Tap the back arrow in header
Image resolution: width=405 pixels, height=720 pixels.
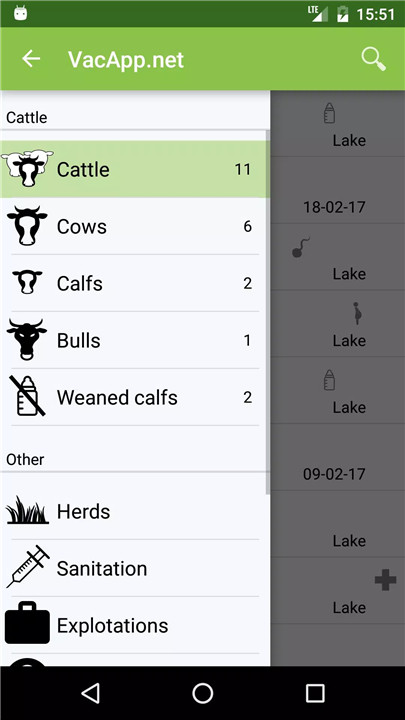[31, 59]
